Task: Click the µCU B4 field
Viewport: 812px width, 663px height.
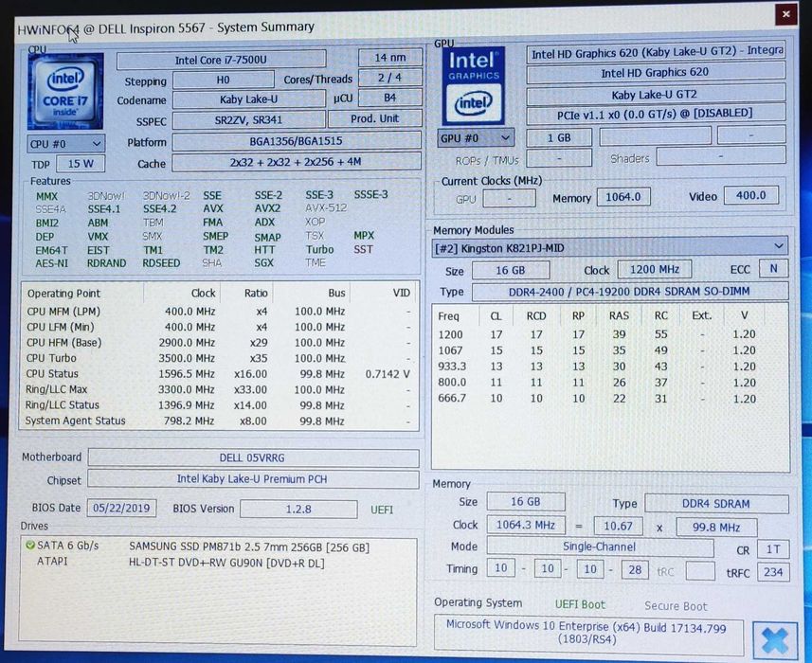Action: click(390, 98)
